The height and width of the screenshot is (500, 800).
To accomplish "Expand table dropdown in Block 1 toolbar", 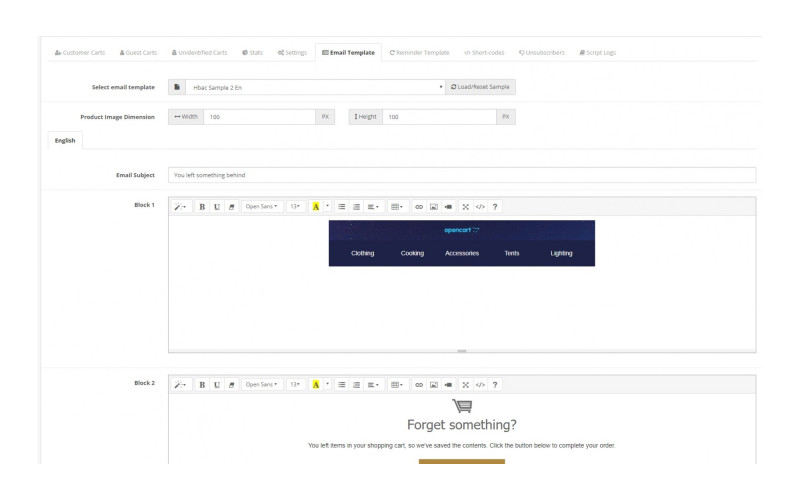I will coord(396,207).
